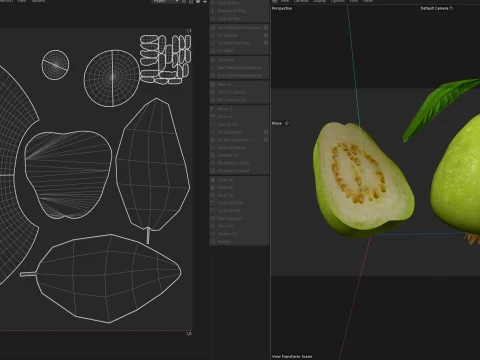The image size is (480, 360).
Task: Click the Boundary to Circle icon
Action: point(213,163)
